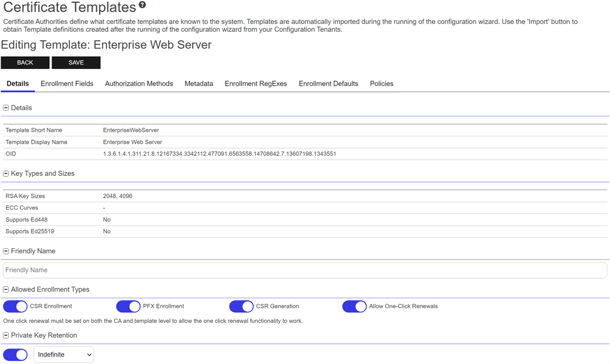Toggle Allow One-Click Renewals
Viewport: 610px width, 364px height.
click(354, 307)
